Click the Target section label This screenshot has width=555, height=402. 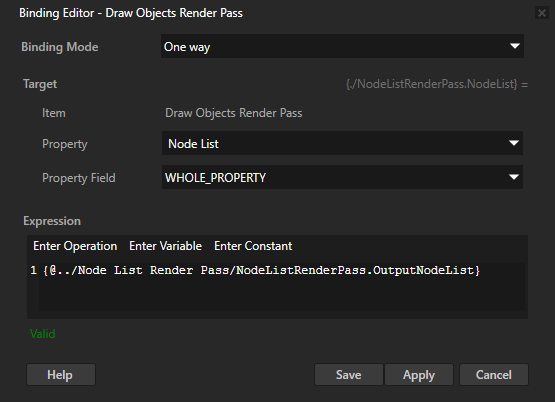[x=40, y=84]
